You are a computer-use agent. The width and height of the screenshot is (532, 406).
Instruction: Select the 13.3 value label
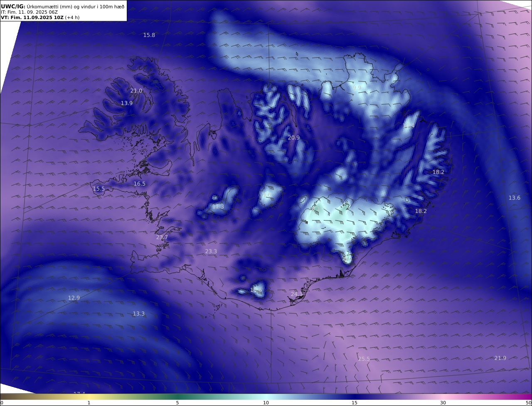tap(139, 314)
